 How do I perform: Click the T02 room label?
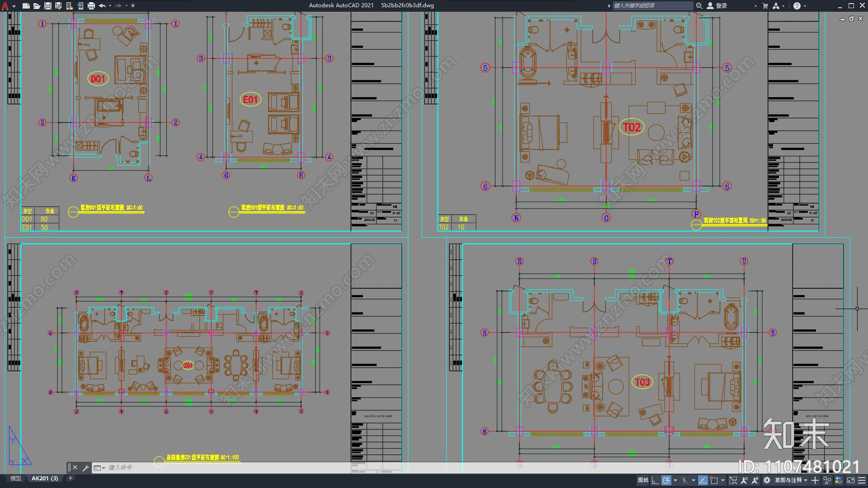click(631, 127)
